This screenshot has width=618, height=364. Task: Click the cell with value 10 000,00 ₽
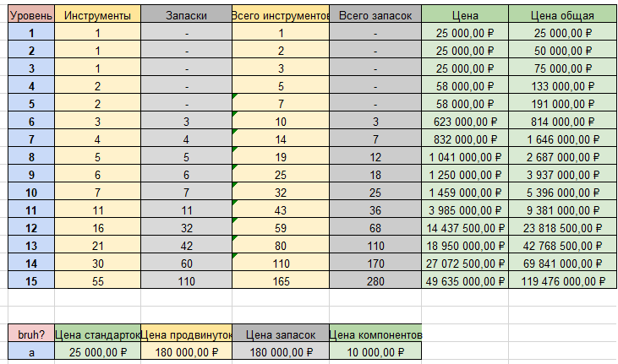(x=375, y=351)
